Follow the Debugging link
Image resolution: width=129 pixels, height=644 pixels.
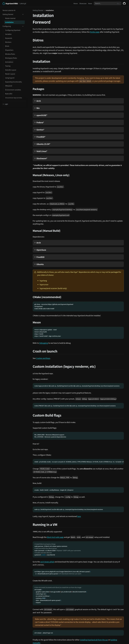point(44,343)
